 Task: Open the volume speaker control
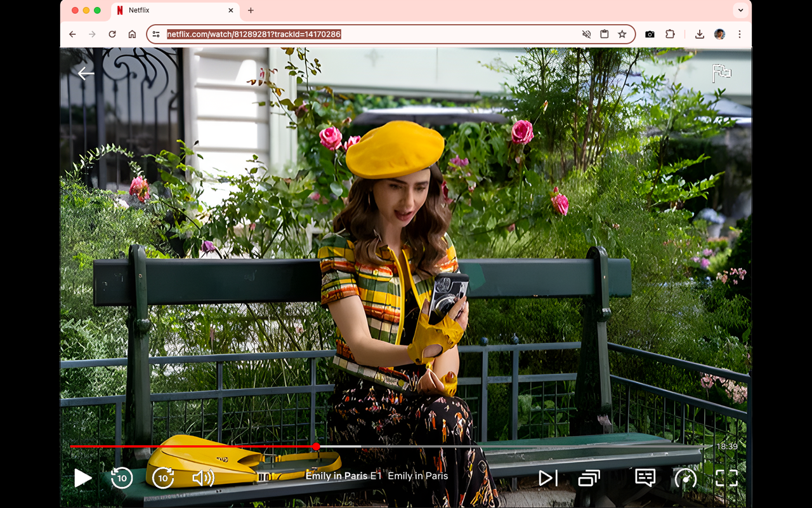pyautogui.click(x=204, y=478)
